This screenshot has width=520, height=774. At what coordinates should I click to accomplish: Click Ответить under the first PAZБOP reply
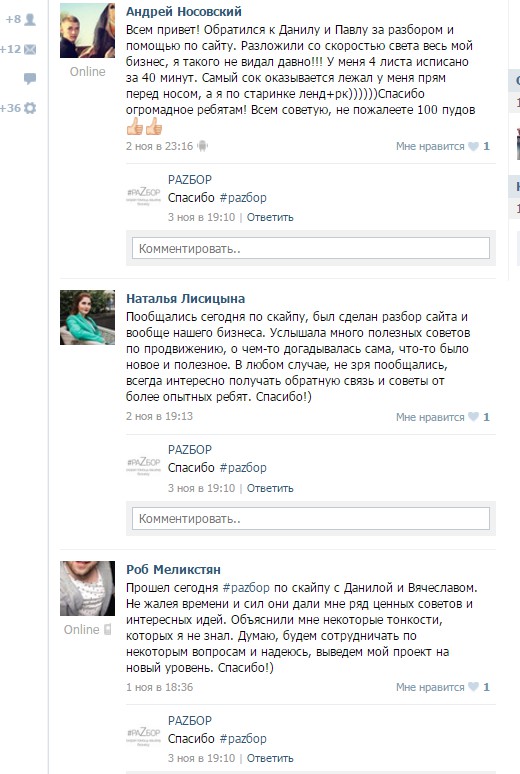coord(270,217)
